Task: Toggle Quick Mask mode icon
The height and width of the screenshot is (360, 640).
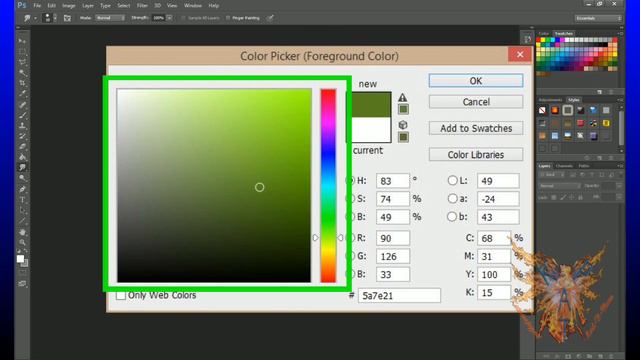Action: pyautogui.click(x=22, y=273)
